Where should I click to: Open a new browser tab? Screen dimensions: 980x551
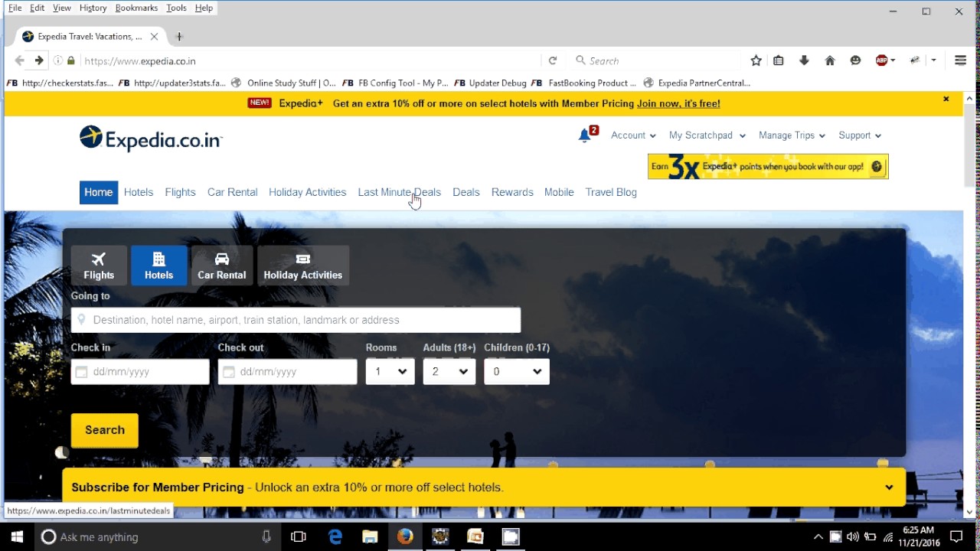pyautogui.click(x=179, y=36)
